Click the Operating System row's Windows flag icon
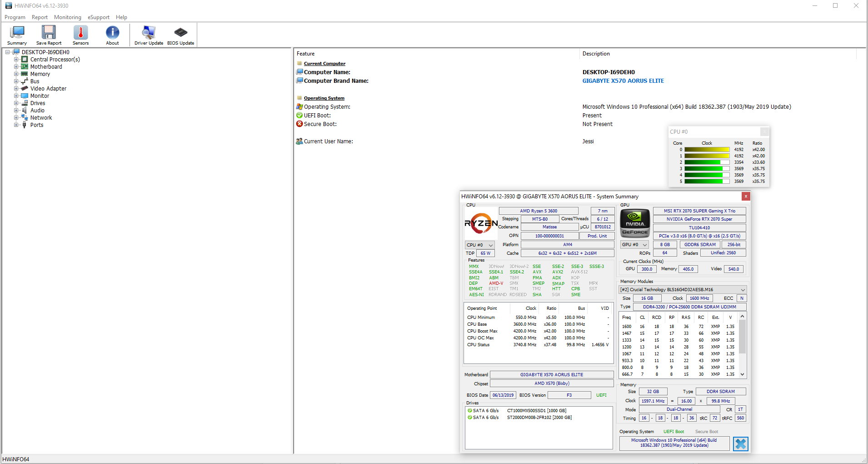 (299, 106)
